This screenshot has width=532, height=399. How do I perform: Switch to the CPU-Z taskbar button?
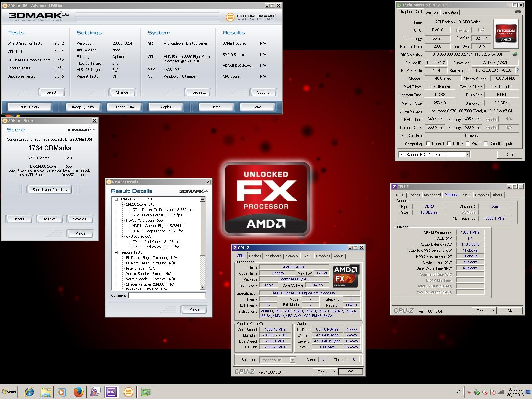click(111, 392)
